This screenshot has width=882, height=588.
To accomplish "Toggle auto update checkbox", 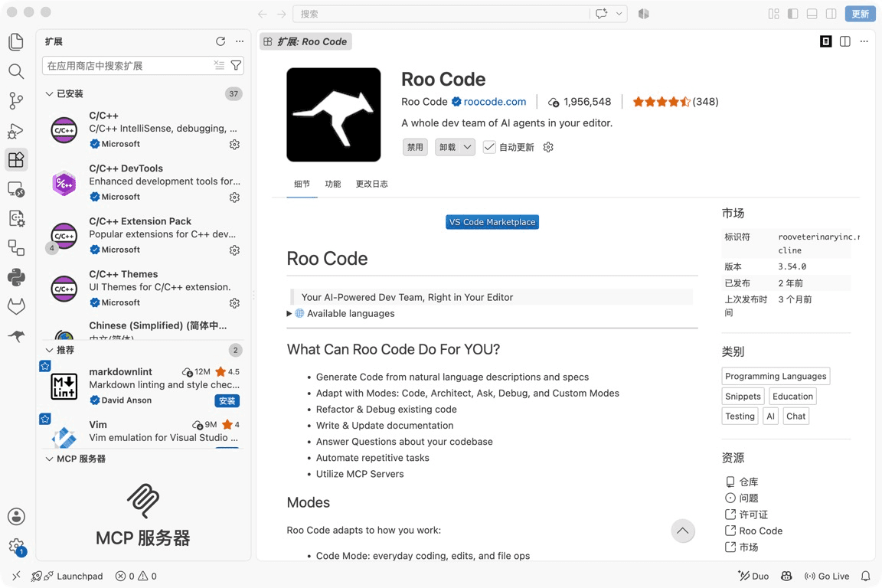I will coord(489,147).
